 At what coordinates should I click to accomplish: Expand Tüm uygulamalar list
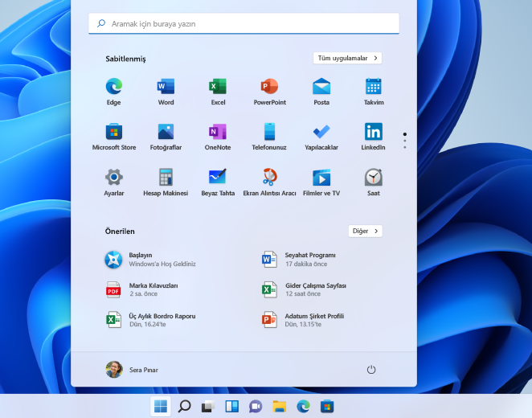(x=347, y=58)
